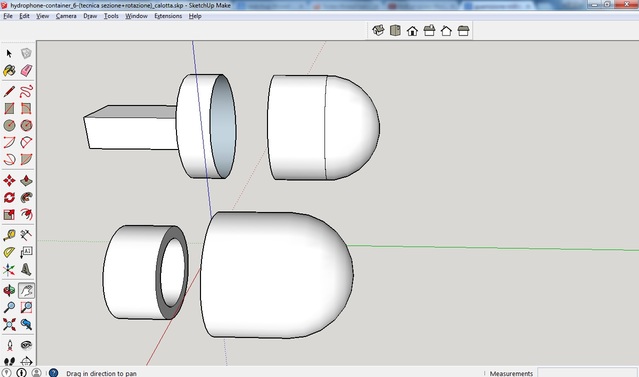Select the Select arrow tool

[9, 53]
